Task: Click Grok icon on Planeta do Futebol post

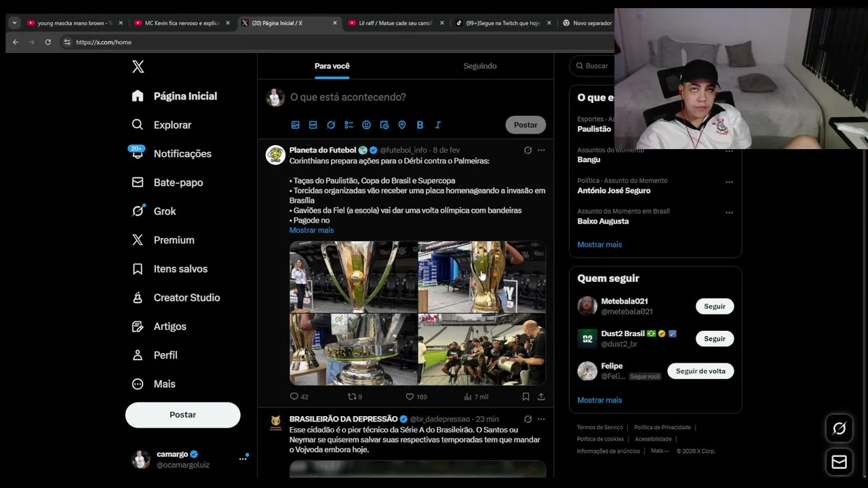Action: tap(528, 150)
